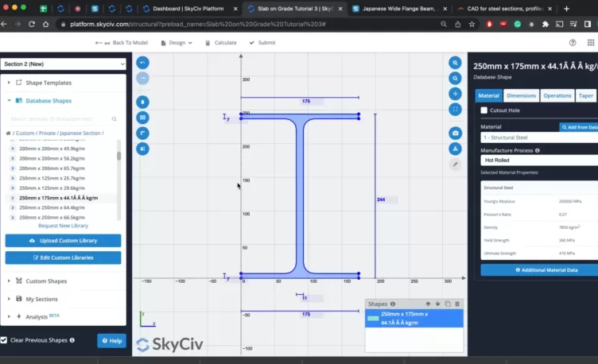
Task: Click the green color swatch in Shapes list
Action: tap(373, 318)
